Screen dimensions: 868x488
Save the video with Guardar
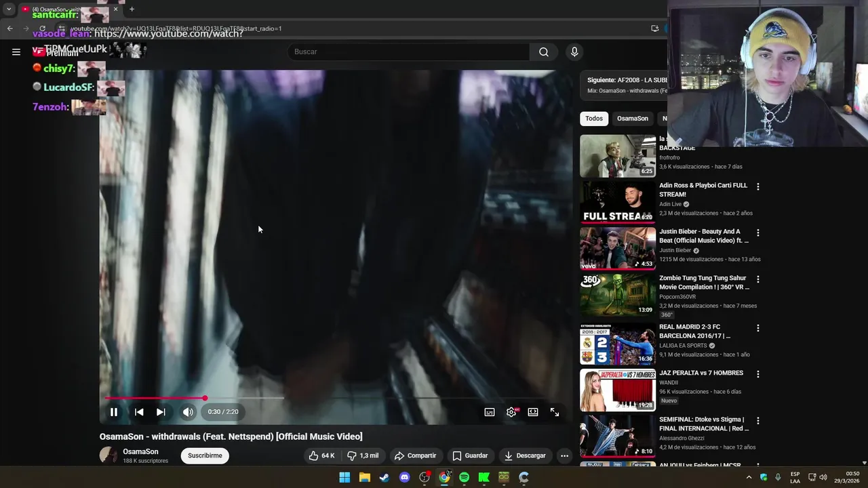pyautogui.click(x=470, y=456)
